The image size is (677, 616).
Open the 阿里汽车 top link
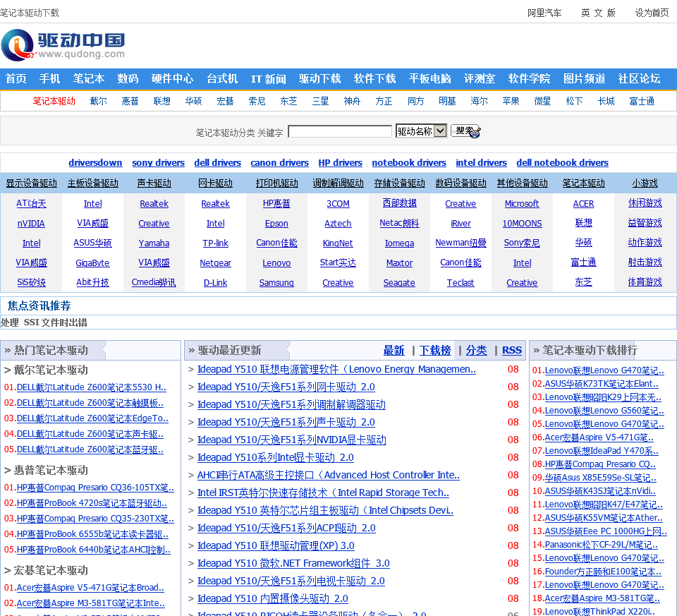(x=545, y=13)
